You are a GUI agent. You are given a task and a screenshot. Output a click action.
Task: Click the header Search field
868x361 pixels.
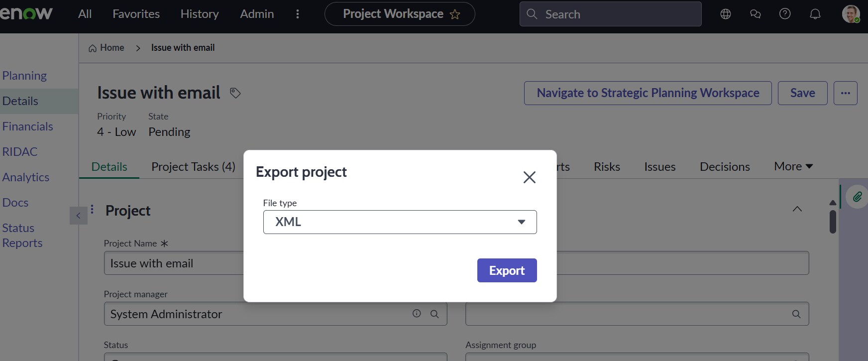click(x=611, y=14)
